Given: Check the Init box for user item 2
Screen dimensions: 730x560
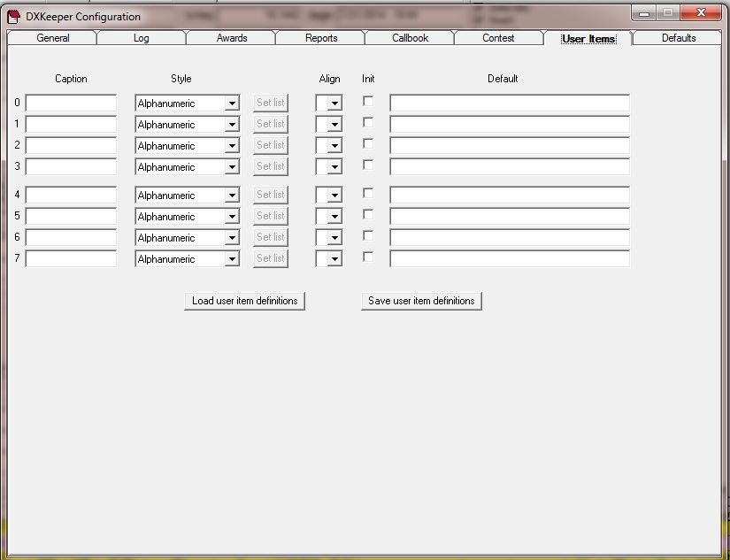Looking at the screenshot, I should [x=368, y=144].
